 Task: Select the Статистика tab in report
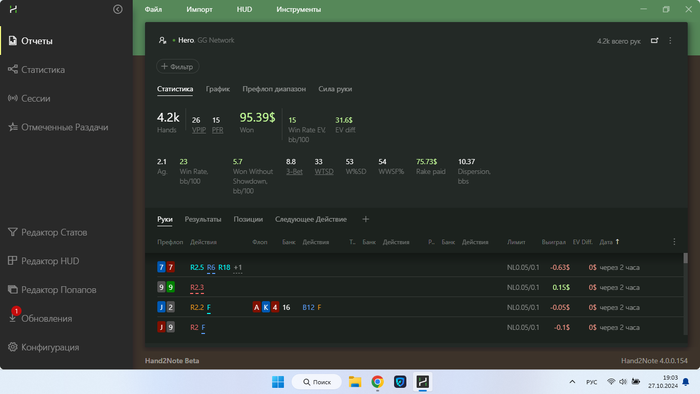click(x=175, y=89)
